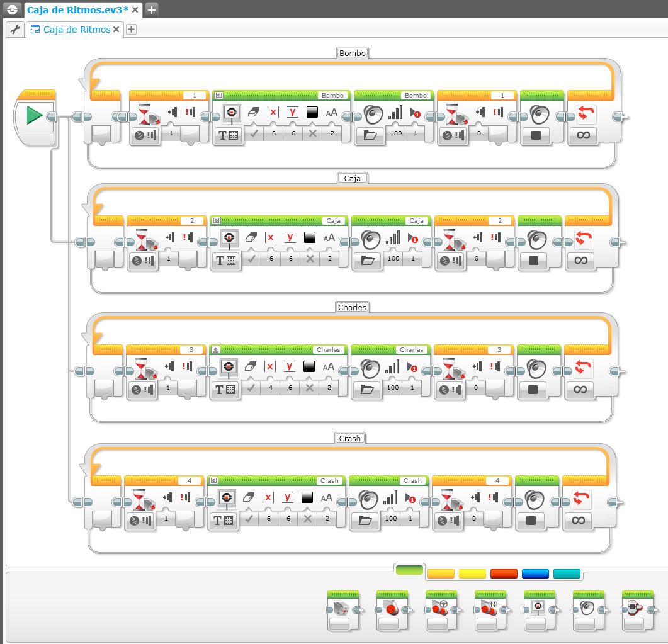This screenshot has height=644, width=668.
Task: Edit the X value 4 on Charles Display block
Action: pyautogui.click(x=271, y=388)
